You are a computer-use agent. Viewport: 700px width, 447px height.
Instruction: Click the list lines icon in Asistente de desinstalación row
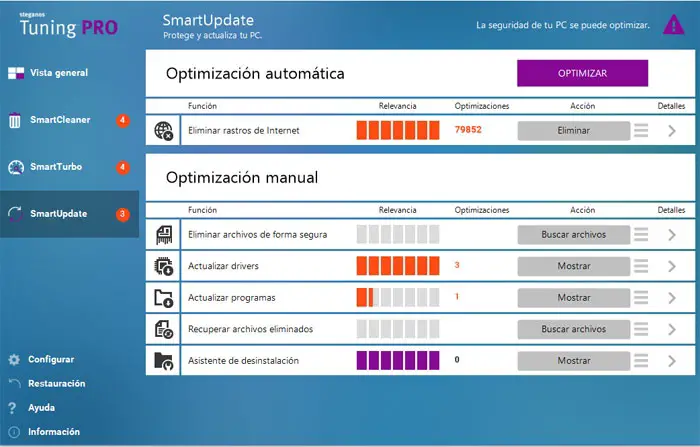[641, 360]
